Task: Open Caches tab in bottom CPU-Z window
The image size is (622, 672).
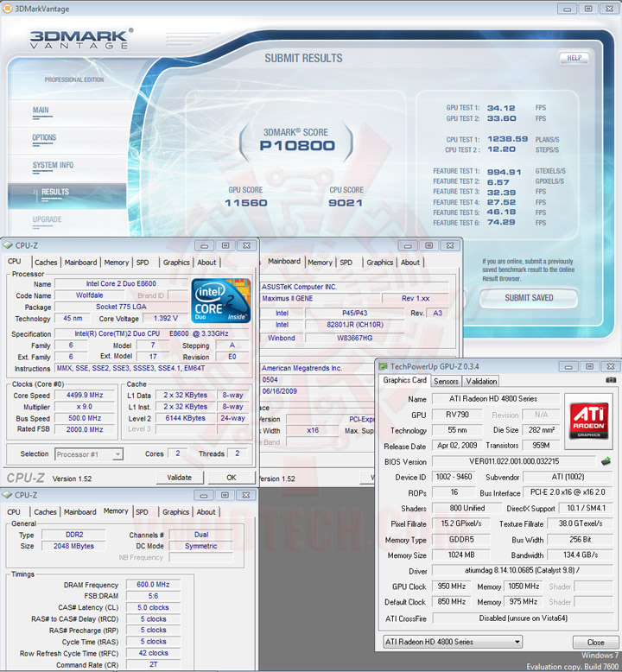Action: point(45,511)
